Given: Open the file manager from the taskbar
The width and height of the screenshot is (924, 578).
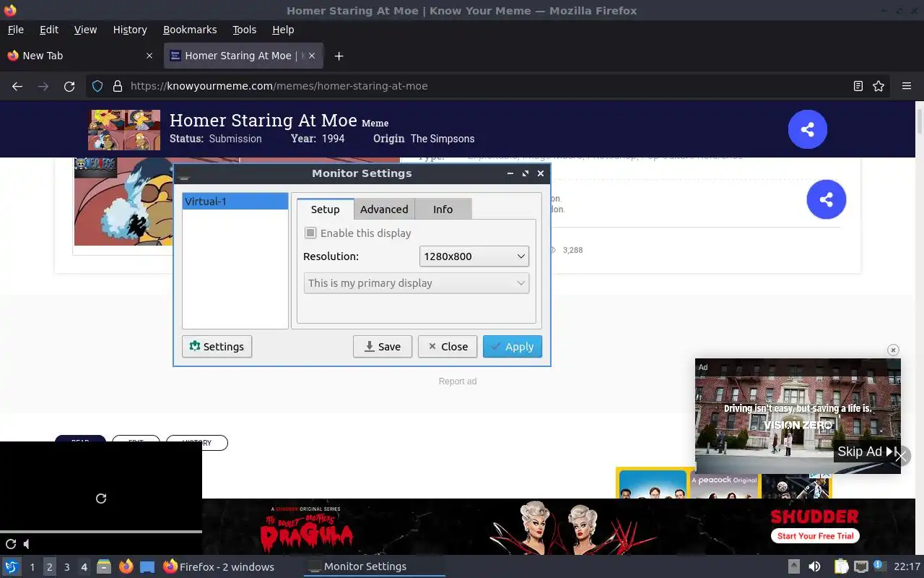Looking at the screenshot, I should (104, 566).
